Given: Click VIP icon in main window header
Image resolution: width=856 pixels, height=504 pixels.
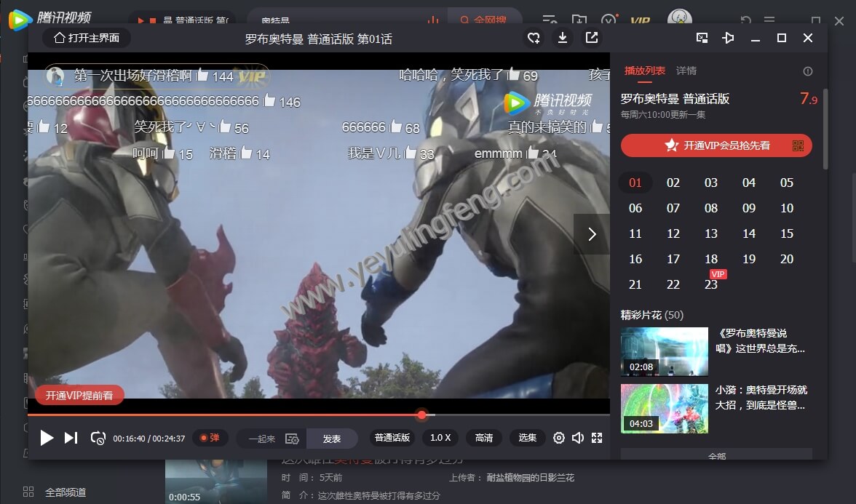Looking at the screenshot, I should click(x=640, y=20).
